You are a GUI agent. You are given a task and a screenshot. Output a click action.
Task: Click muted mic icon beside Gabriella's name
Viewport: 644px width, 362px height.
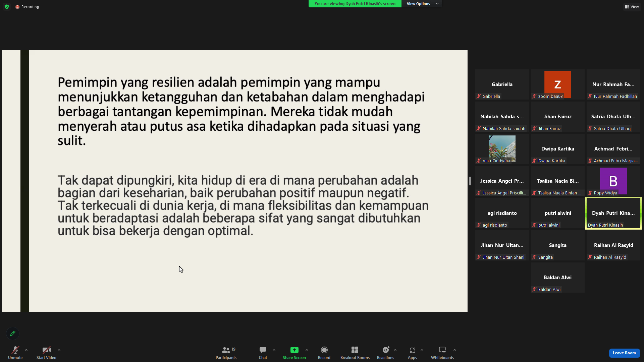tap(479, 96)
